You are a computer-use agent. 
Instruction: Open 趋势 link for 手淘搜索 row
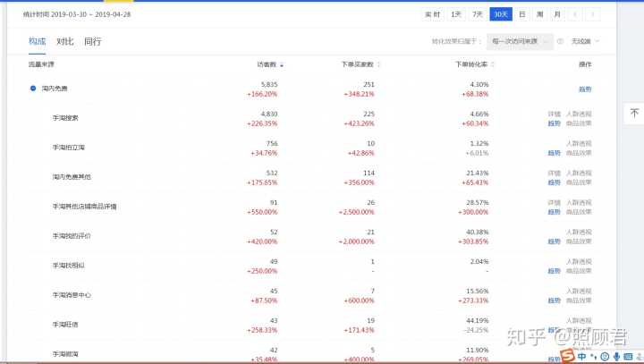tap(554, 123)
